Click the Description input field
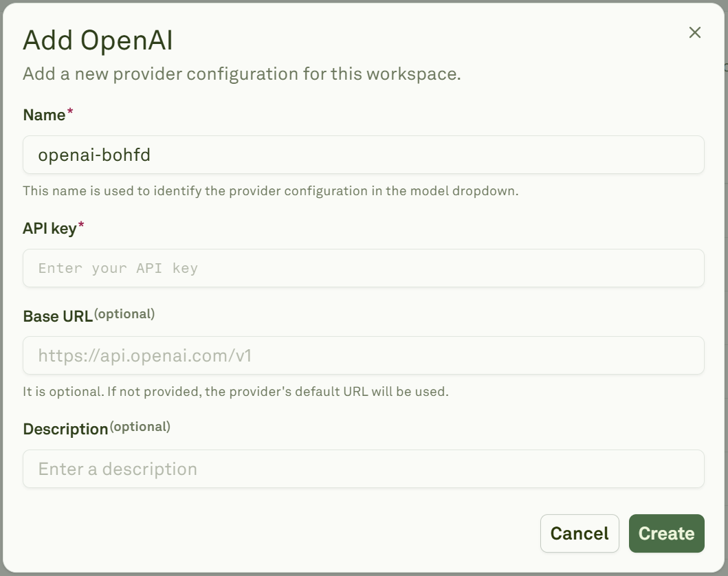Image resolution: width=728 pixels, height=576 pixels. [364, 468]
